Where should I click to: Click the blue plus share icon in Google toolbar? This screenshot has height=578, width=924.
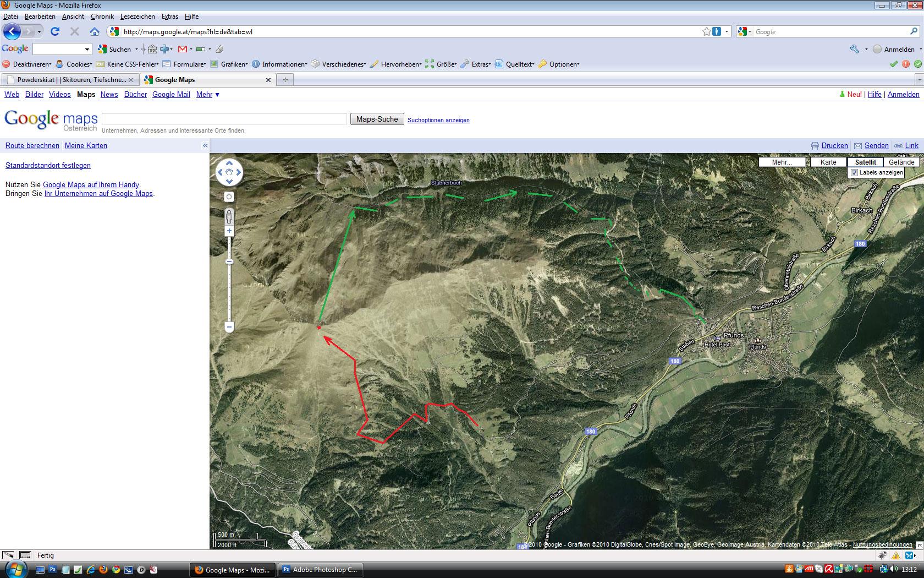pos(164,49)
